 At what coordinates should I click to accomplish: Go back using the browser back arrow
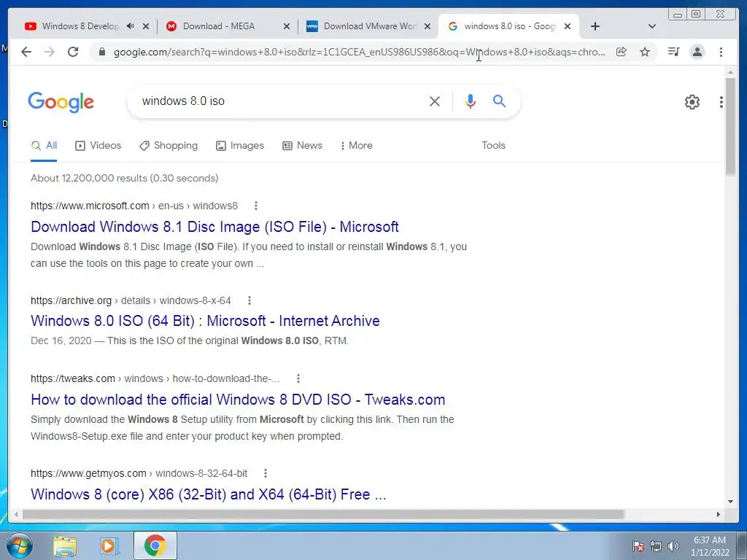26,52
